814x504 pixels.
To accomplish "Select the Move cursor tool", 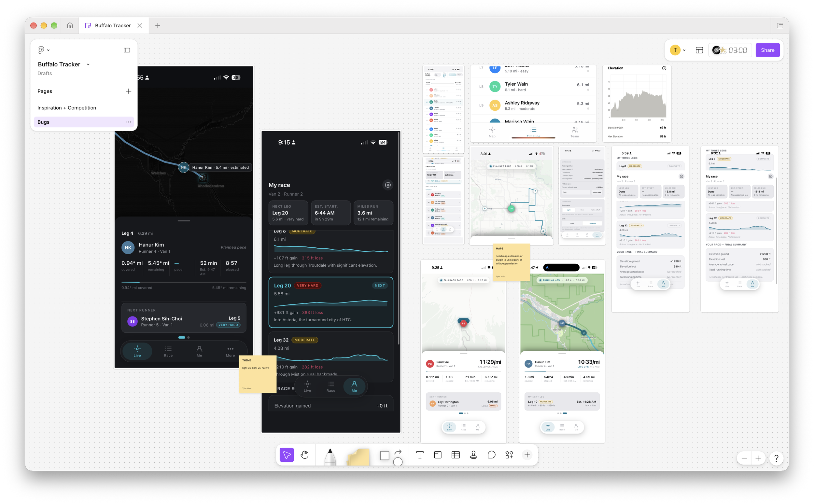I will click(x=287, y=455).
